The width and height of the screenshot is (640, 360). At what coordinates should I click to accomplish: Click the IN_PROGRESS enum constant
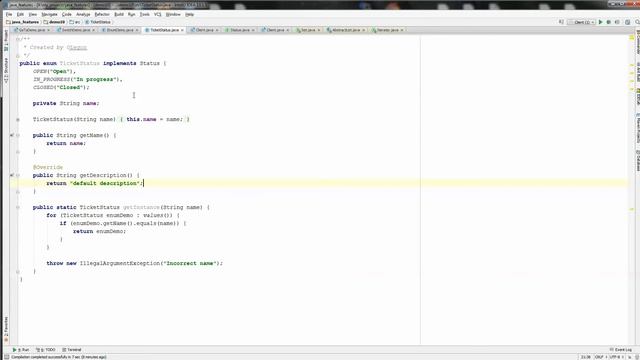51,80
